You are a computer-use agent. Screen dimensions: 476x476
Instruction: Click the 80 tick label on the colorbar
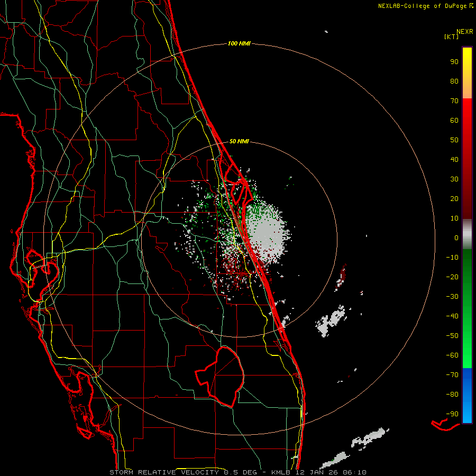(x=454, y=81)
